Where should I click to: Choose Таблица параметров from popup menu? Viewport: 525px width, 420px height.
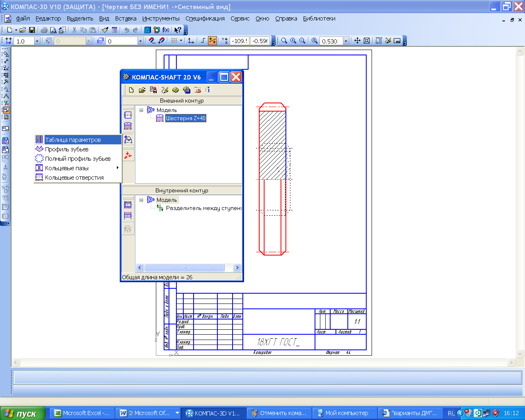(78, 140)
